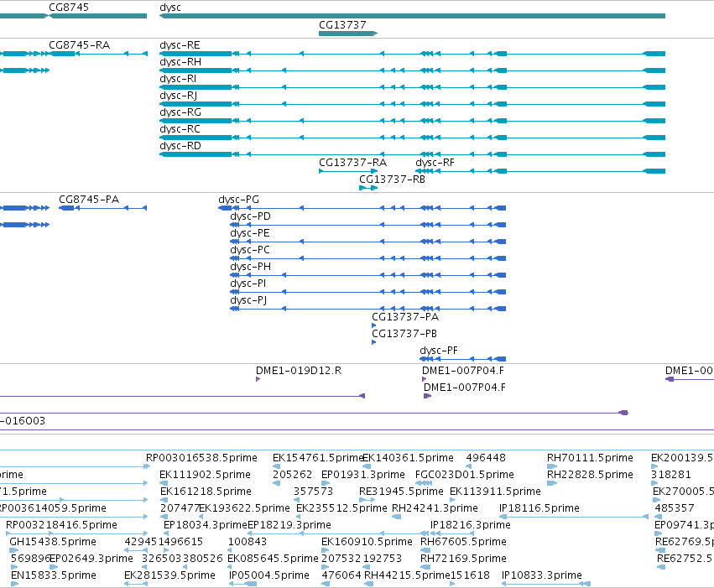This screenshot has width=714, height=588.
Task: Select EST EK193622.5prime
Action: click(244, 508)
